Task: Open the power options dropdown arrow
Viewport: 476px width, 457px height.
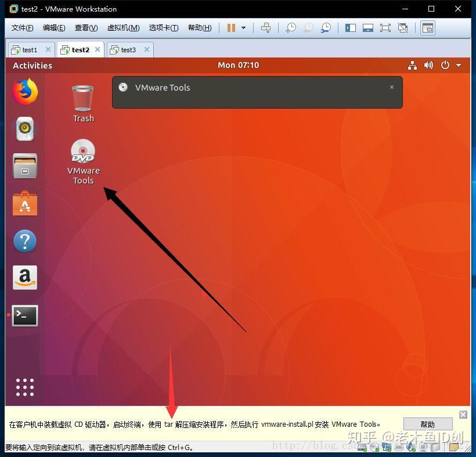Action: [x=243, y=28]
